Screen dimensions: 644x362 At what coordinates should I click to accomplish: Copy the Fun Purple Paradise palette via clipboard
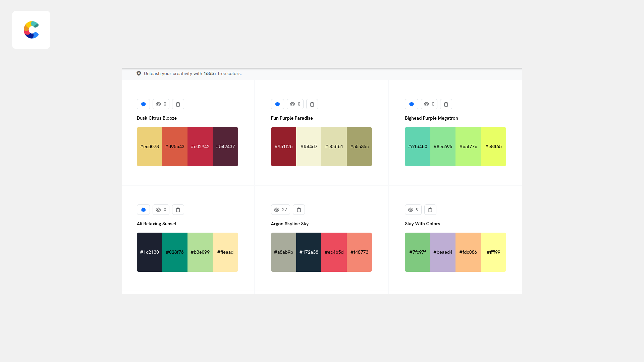point(312,104)
